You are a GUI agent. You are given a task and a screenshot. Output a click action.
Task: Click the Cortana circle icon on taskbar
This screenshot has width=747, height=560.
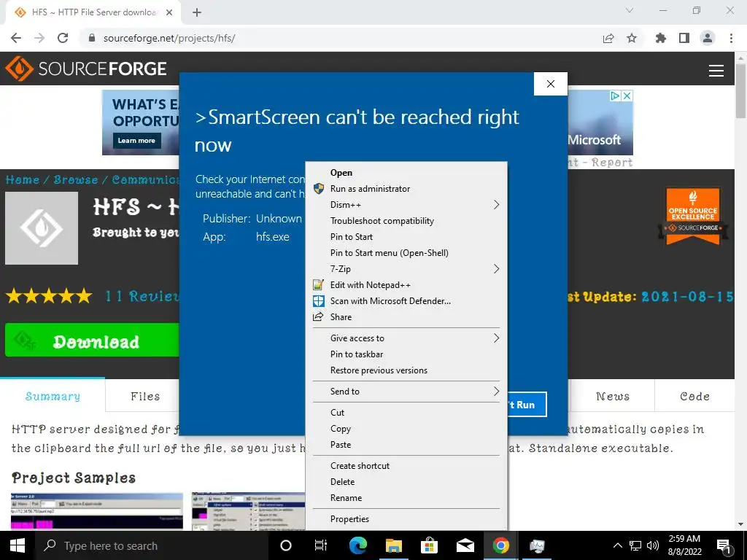[285, 545]
